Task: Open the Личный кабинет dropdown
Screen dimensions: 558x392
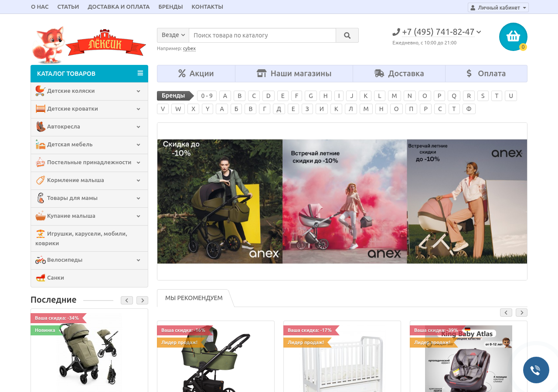Action: click(498, 7)
